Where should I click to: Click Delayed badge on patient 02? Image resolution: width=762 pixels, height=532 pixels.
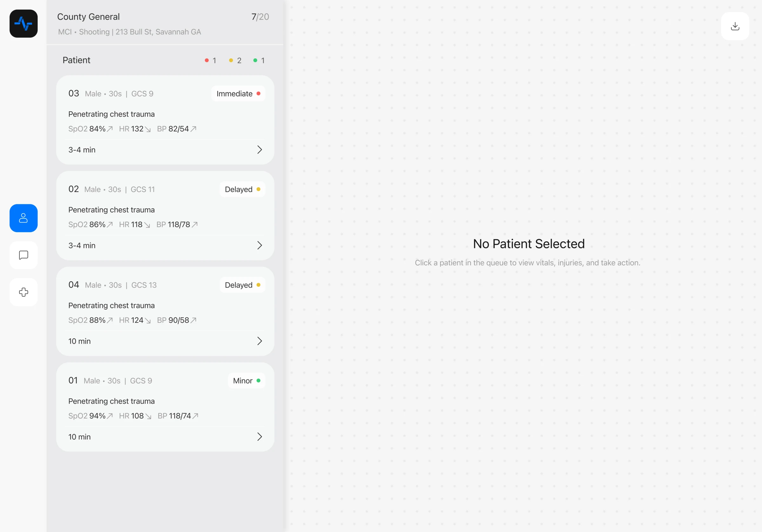pos(242,189)
